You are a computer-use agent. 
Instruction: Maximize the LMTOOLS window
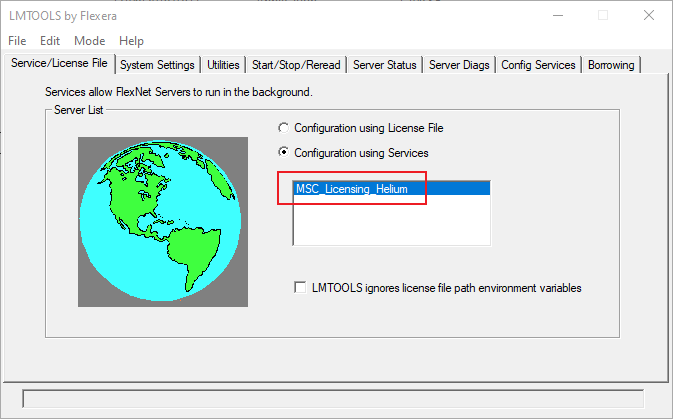(x=603, y=15)
